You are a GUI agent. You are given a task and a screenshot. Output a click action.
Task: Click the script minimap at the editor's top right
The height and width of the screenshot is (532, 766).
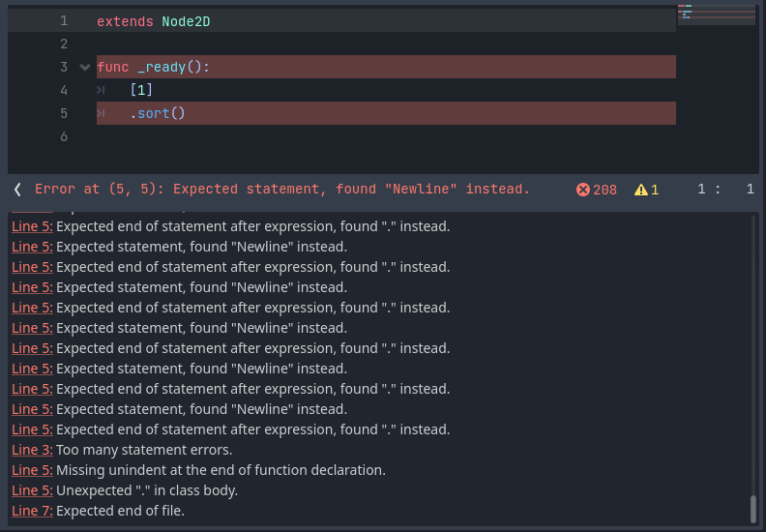716,15
